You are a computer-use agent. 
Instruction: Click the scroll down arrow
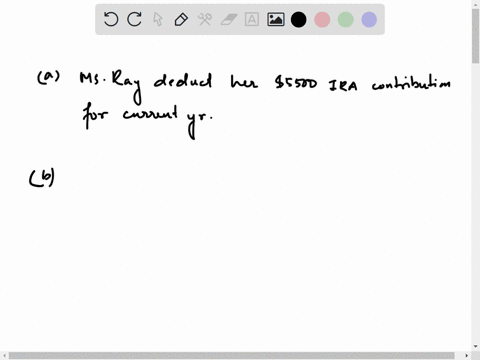[x=476, y=347]
